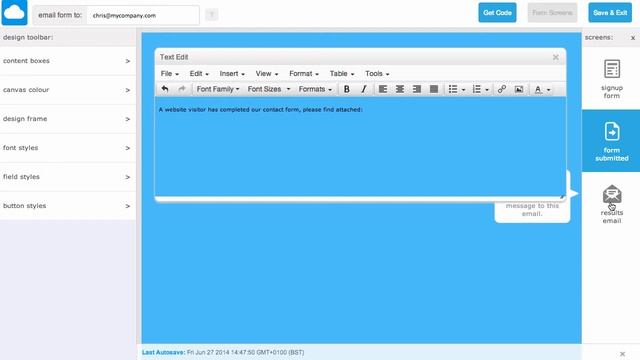Open the results email screen
Image resolution: width=640 pixels, height=360 pixels.
(611, 204)
